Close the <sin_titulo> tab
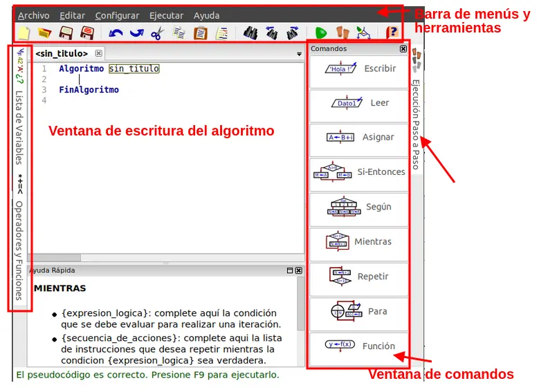 click(x=99, y=53)
